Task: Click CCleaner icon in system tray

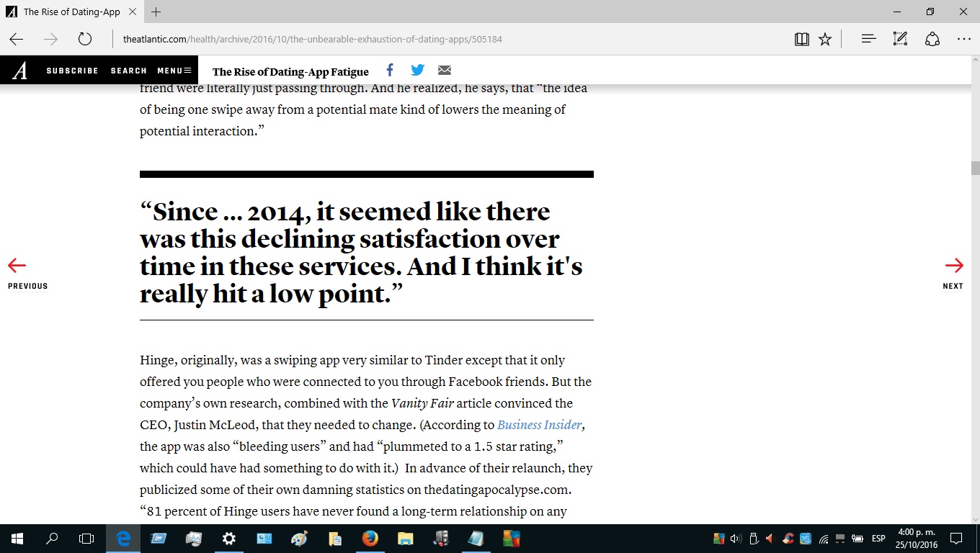Action: click(x=788, y=539)
